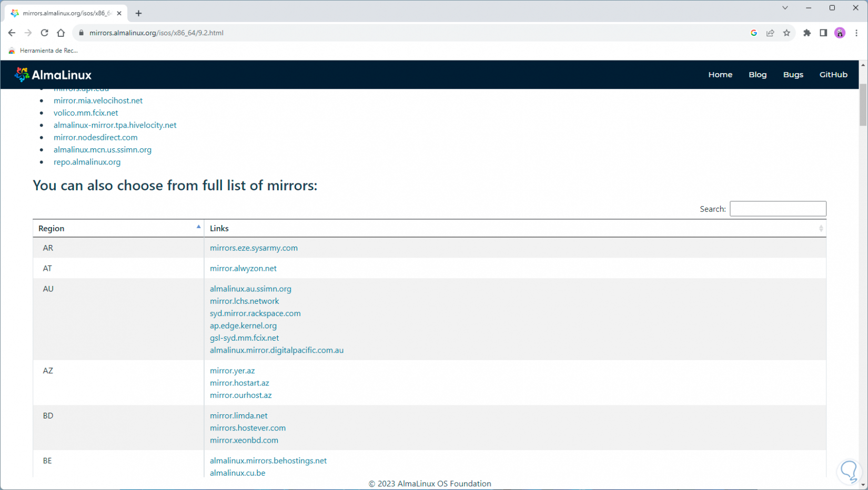Open the Chrome profile avatar
Screen dimensions: 868x490
click(840, 33)
